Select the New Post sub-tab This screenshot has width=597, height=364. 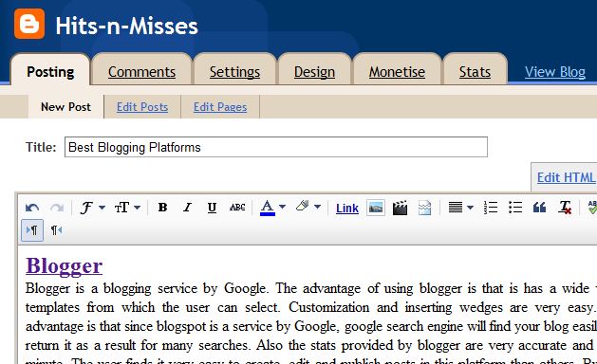65,107
